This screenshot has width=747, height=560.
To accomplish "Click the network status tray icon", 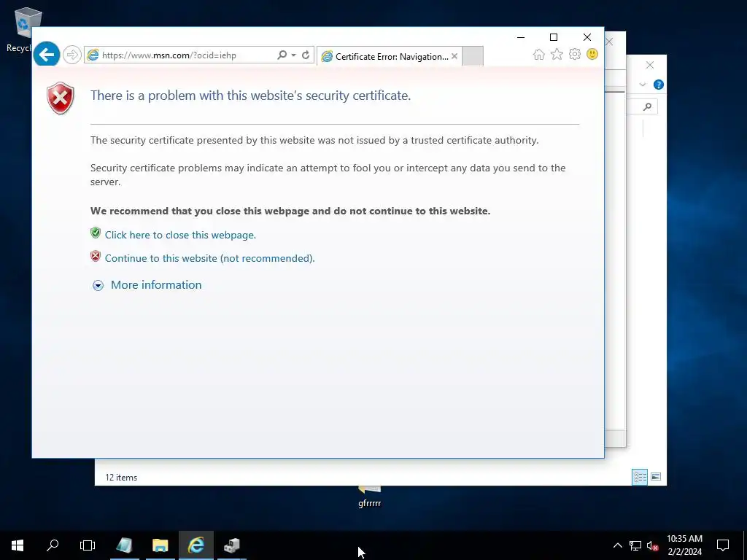I will point(635,545).
